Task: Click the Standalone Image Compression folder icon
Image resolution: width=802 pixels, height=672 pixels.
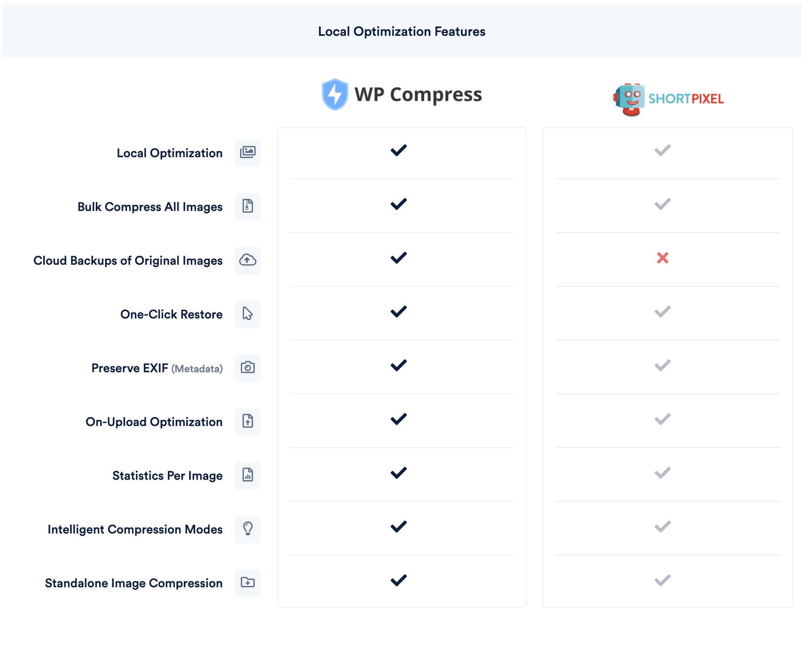Action: click(x=247, y=583)
